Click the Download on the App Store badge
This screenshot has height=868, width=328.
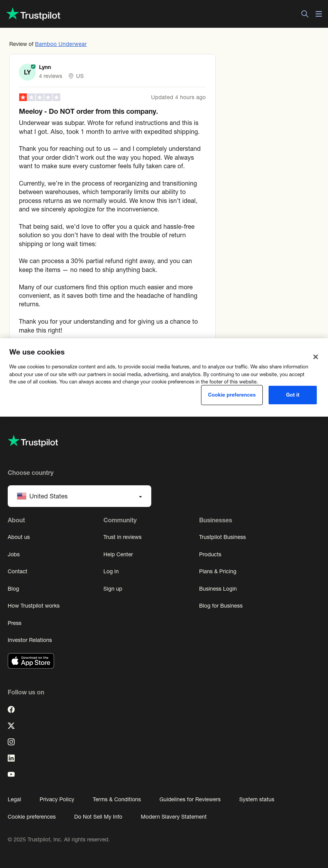point(31,661)
